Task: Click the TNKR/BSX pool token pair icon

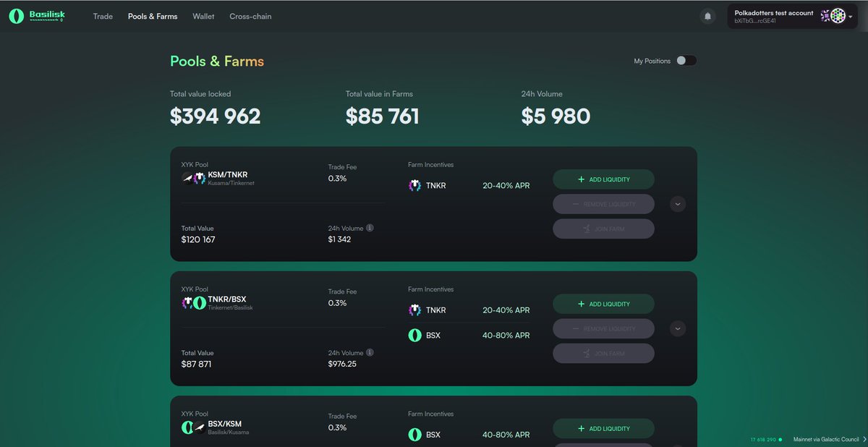Action: point(194,303)
